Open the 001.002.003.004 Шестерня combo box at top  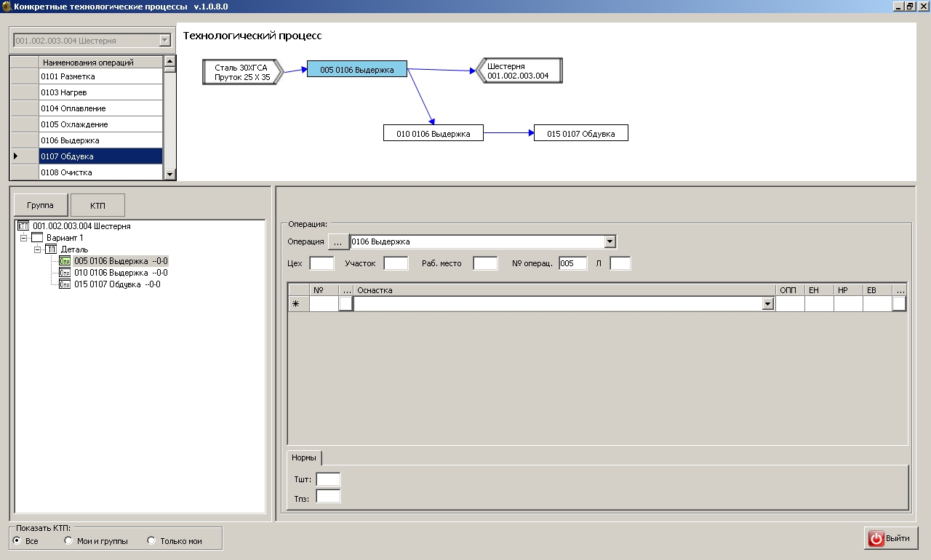click(x=165, y=41)
